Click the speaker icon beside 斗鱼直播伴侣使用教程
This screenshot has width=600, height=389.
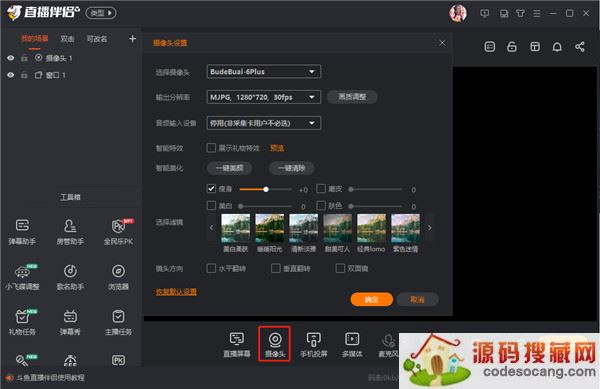click(x=9, y=378)
